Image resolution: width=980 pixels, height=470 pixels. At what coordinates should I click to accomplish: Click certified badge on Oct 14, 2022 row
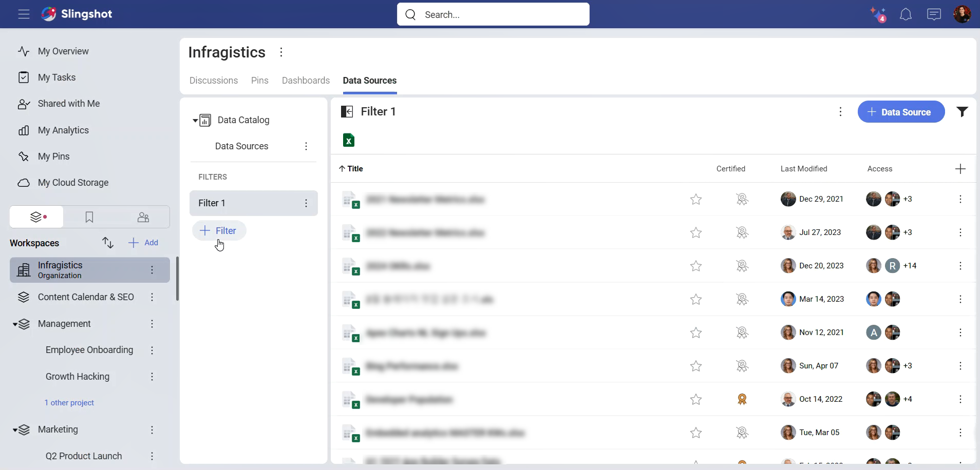(742, 399)
